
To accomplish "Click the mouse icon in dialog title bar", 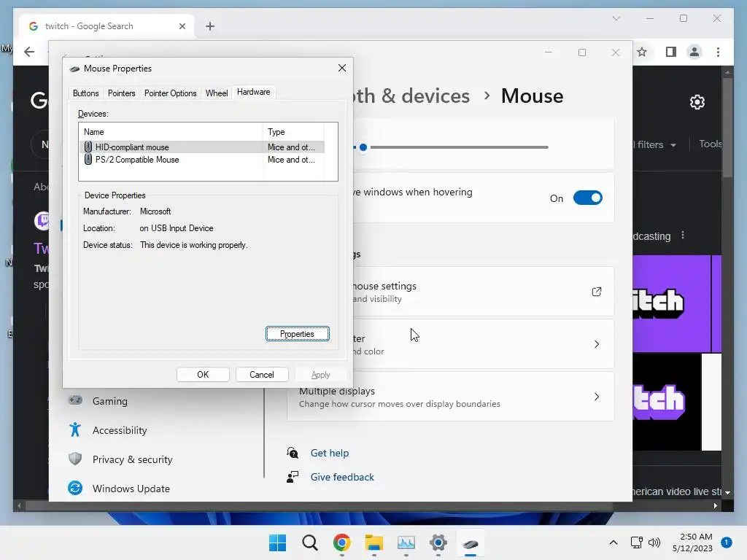I will click(74, 69).
